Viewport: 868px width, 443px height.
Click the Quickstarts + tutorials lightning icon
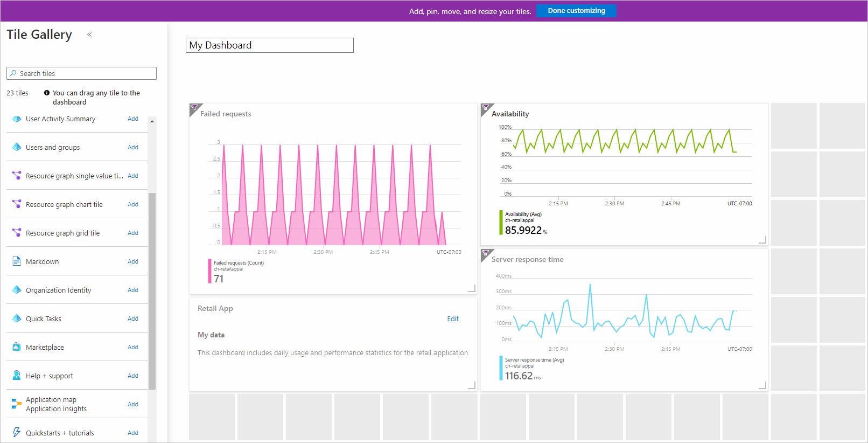(16, 433)
